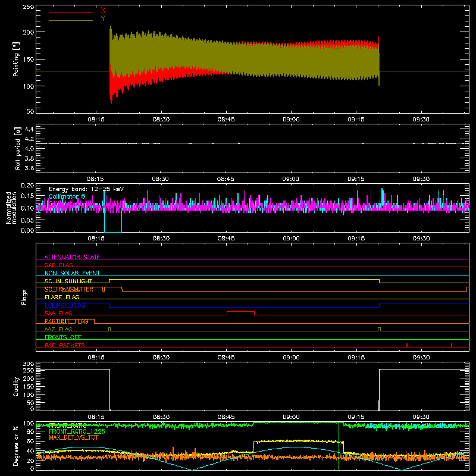Select the GAP_FLAG label
Screen dimensions: 476x476
click(x=58, y=265)
